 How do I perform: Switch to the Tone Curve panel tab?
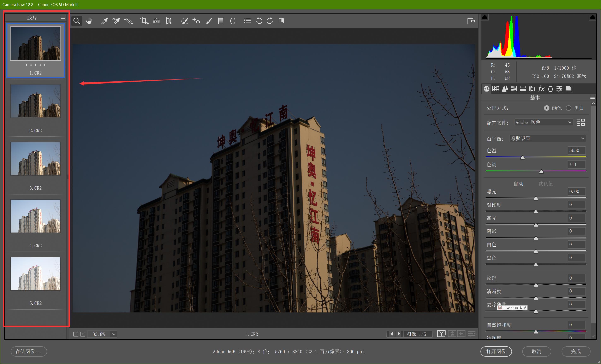[x=495, y=89]
